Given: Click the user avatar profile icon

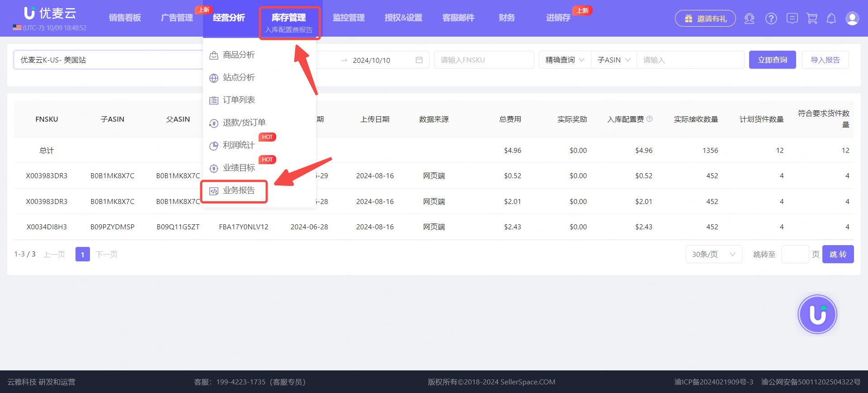Looking at the screenshot, I should tap(852, 19).
